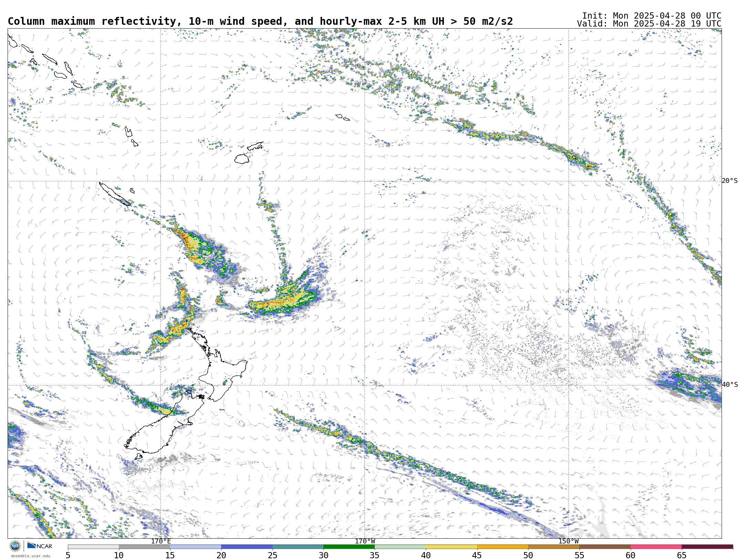Click the dark gray 10-15 dBZ swatch
Viewport: 744px width, 560px height.
[x=144, y=547]
